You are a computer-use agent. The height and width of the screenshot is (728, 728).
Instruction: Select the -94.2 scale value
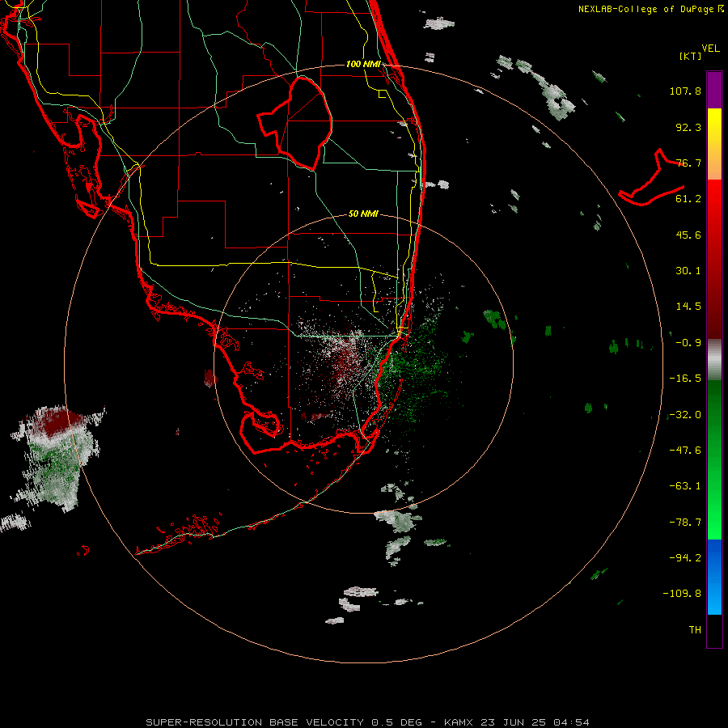pyautogui.click(x=685, y=558)
